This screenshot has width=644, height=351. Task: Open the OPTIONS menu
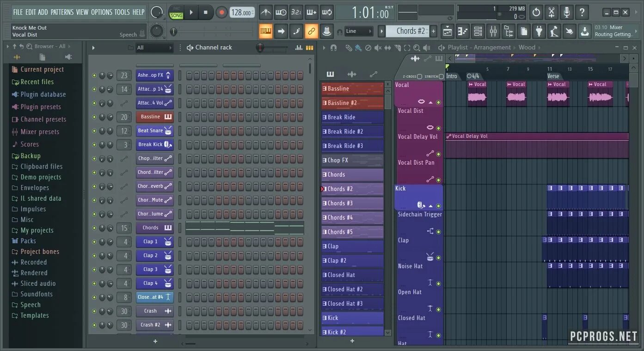(x=101, y=12)
